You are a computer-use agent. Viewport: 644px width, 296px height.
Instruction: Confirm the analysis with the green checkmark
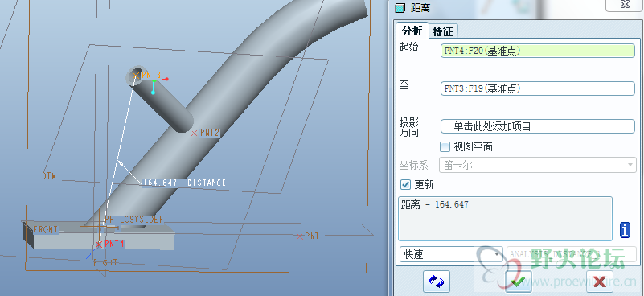click(519, 282)
